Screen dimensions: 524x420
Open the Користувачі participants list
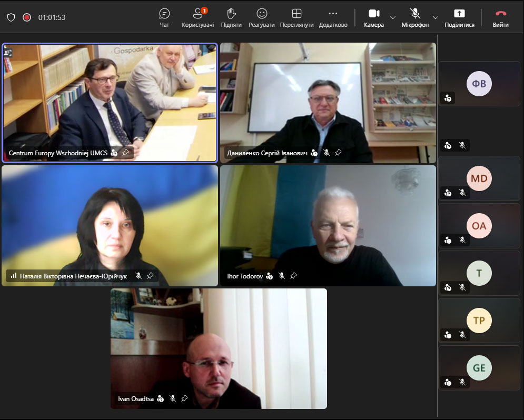pos(198,18)
